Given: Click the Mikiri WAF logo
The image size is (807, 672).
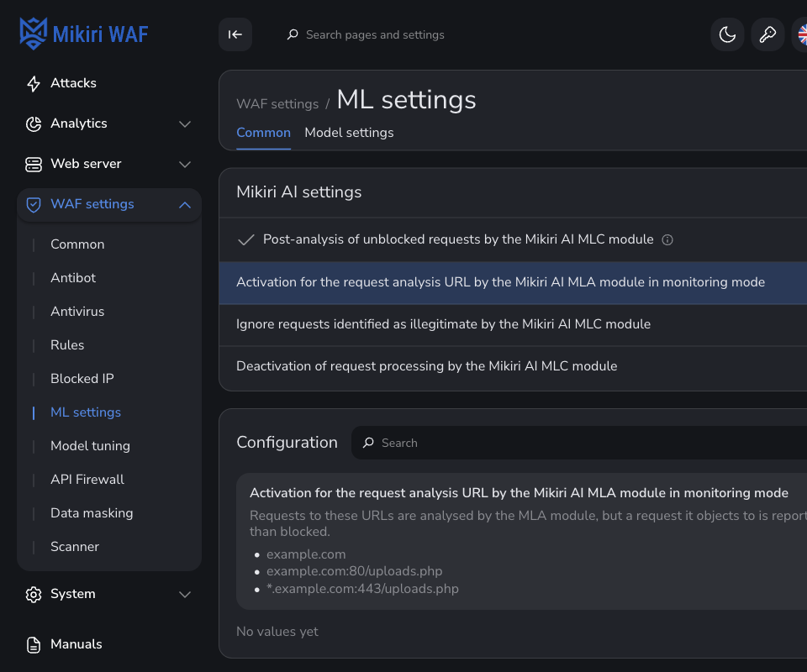Looking at the screenshot, I should click(x=84, y=34).
